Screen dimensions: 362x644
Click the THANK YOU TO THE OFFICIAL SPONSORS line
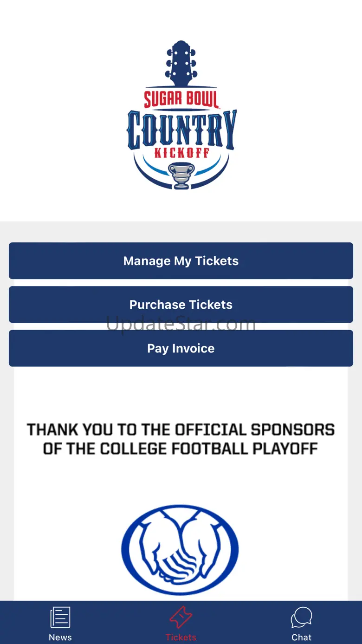pos(181,429)
